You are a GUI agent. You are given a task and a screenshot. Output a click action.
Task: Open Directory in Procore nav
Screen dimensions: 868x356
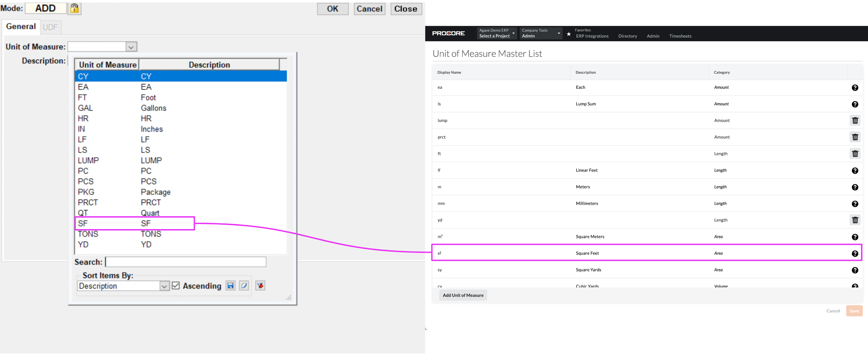point(627,36)
